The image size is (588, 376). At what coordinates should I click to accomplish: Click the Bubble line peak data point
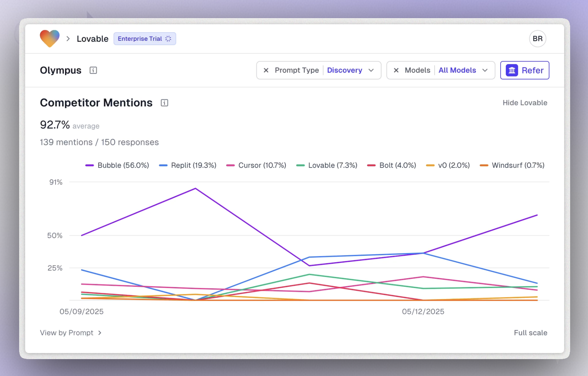point(195,188)
